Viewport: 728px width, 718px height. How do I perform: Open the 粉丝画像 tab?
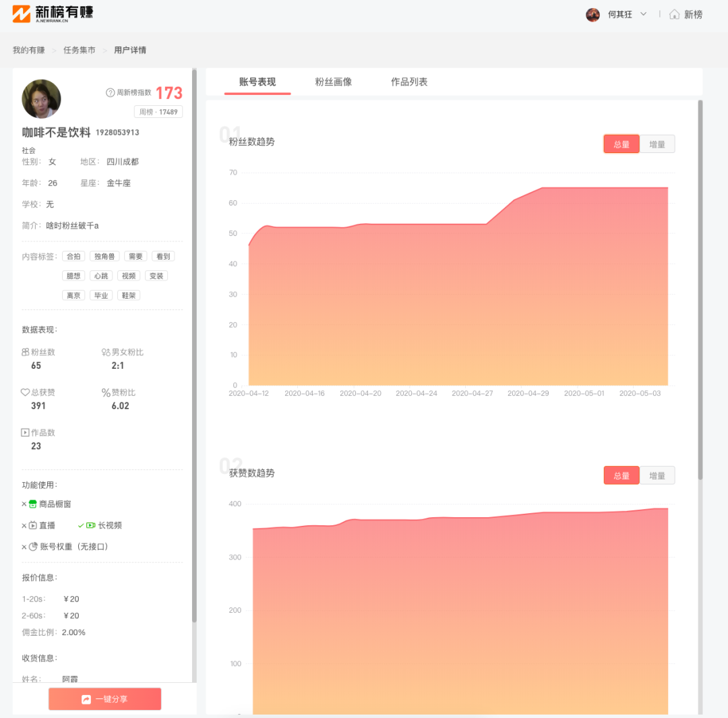[x=333, y=82]
